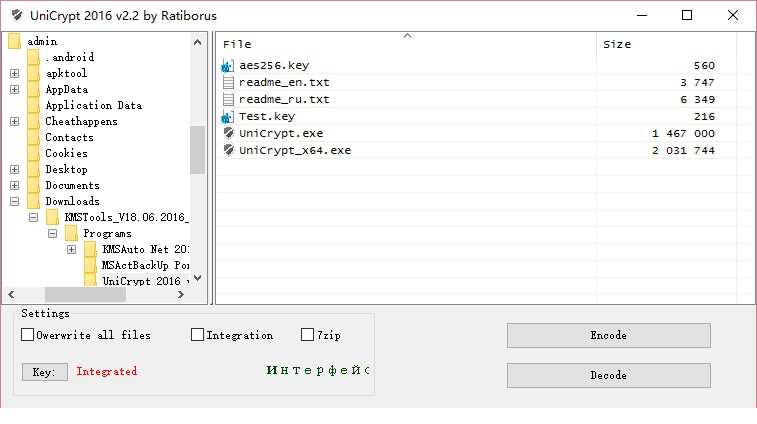Image resolution: width=757 pixels, height=424 pixels.
Task: Click the tree scroll up arrow
Action: 197,42
